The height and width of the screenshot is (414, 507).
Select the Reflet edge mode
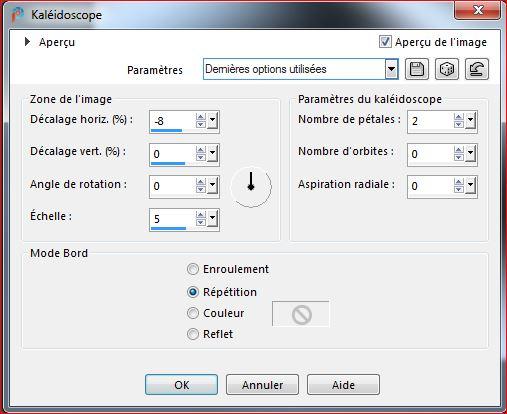pos(193,334)
